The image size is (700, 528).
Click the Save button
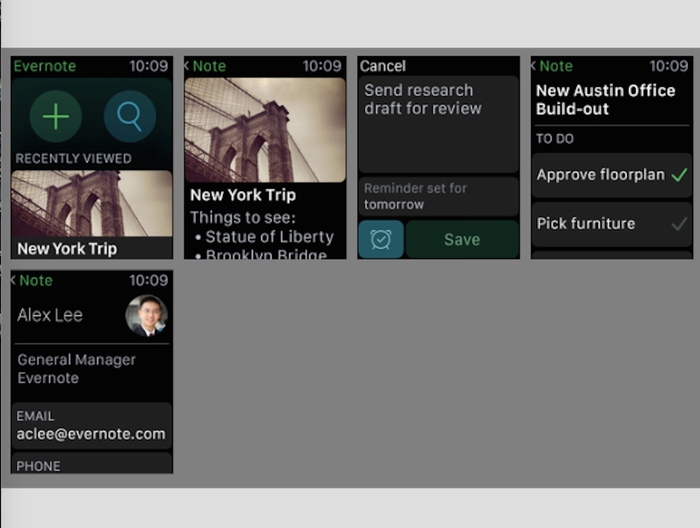click(462, 239)
